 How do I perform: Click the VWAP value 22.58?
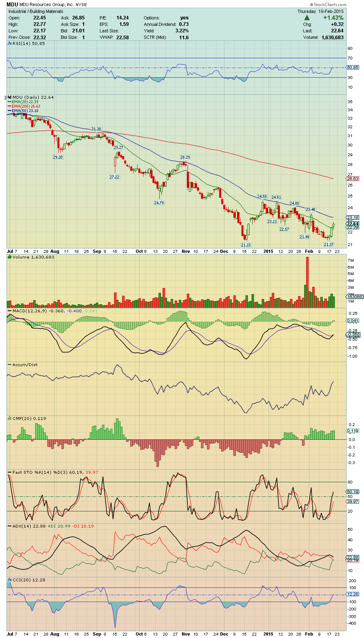[x=123, y=37]
